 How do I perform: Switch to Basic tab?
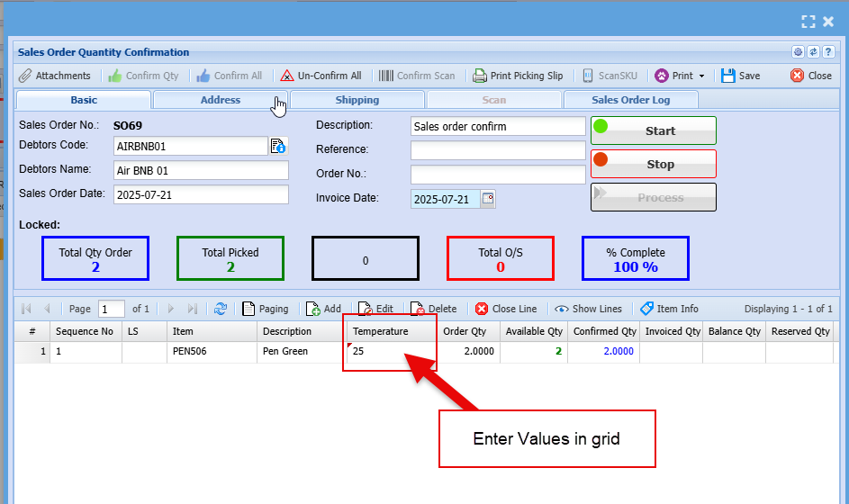tap(84, 100)
